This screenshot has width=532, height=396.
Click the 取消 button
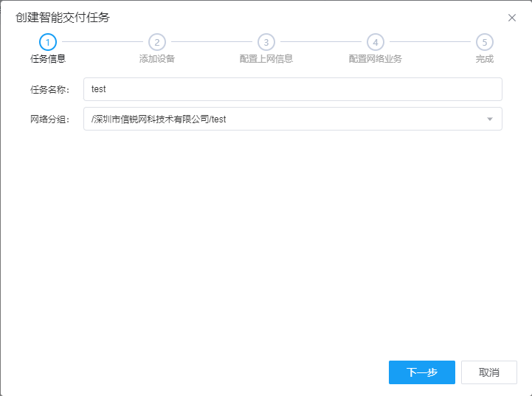(488, 372)
